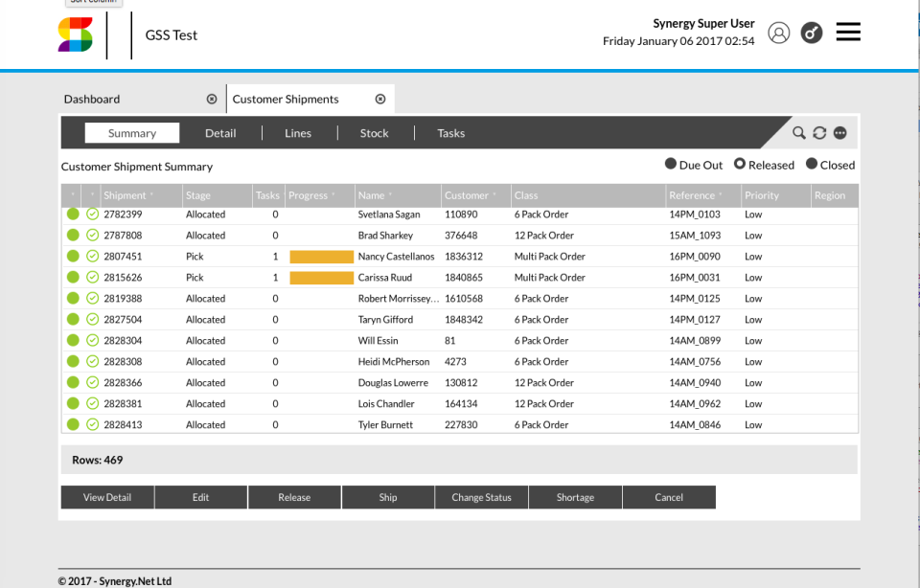Screen dimensions: 920x588
Task: Select the Released radio button
Action: pyautogui.click(x=739, y=164)
